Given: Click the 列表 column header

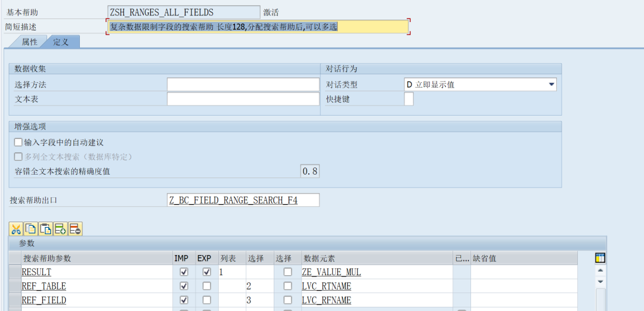Looking at the screenshot, I should (x=231, y=258).
